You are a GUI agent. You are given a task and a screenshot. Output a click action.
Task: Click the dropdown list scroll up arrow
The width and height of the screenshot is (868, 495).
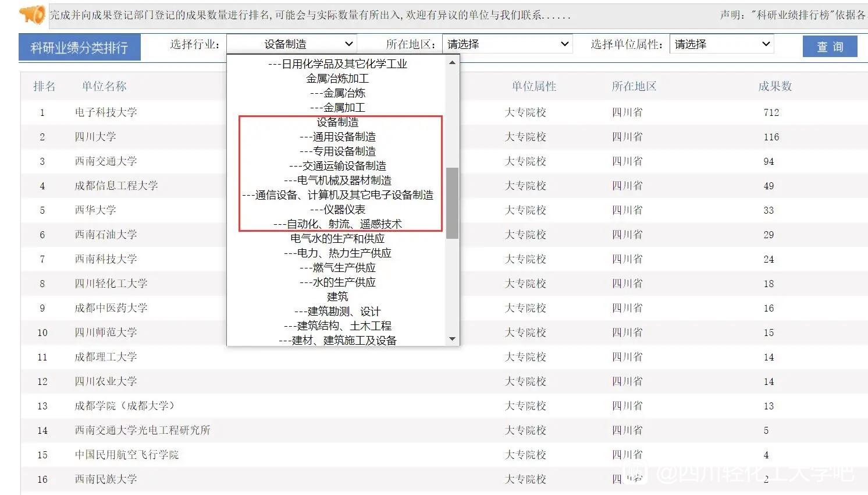453,62
